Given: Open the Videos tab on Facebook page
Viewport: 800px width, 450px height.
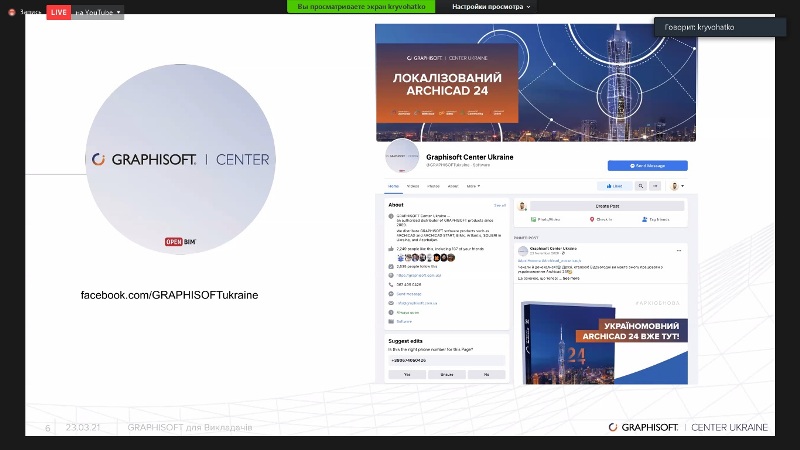Looking at the screenshot, I should tap(413, 186).
